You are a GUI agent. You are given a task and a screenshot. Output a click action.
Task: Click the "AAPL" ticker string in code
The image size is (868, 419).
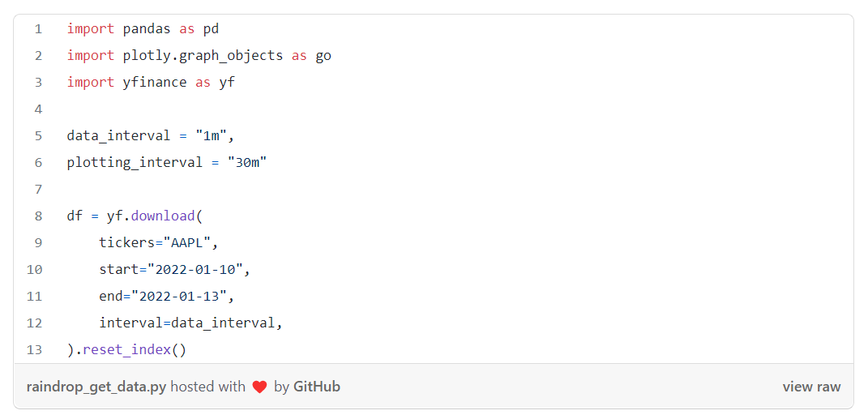tap(191, 243)
